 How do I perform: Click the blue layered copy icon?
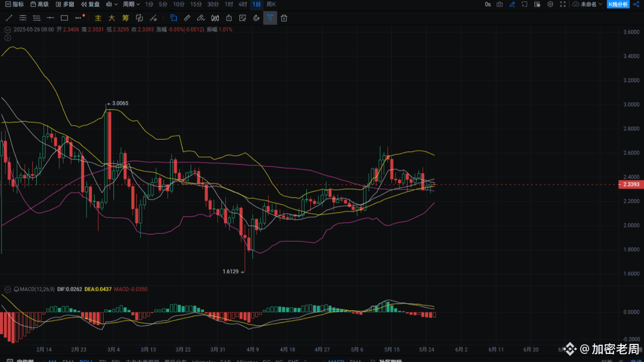(x=174, y=18)
